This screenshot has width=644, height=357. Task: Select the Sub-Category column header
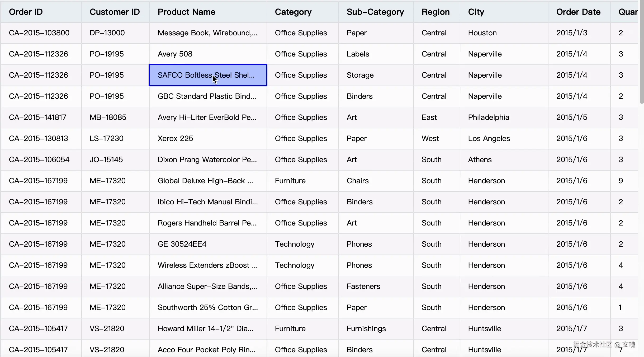pos(375,12)
